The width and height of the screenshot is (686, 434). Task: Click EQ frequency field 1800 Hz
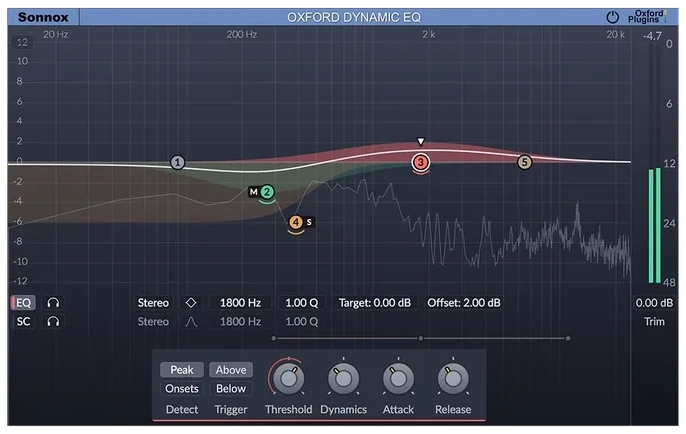[x=240, y=303]
